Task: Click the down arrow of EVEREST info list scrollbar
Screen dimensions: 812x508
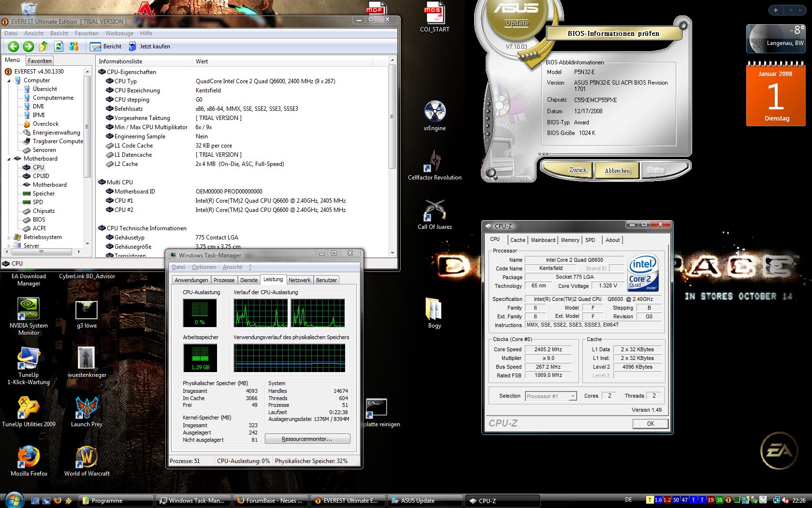Action: point(392,253)
